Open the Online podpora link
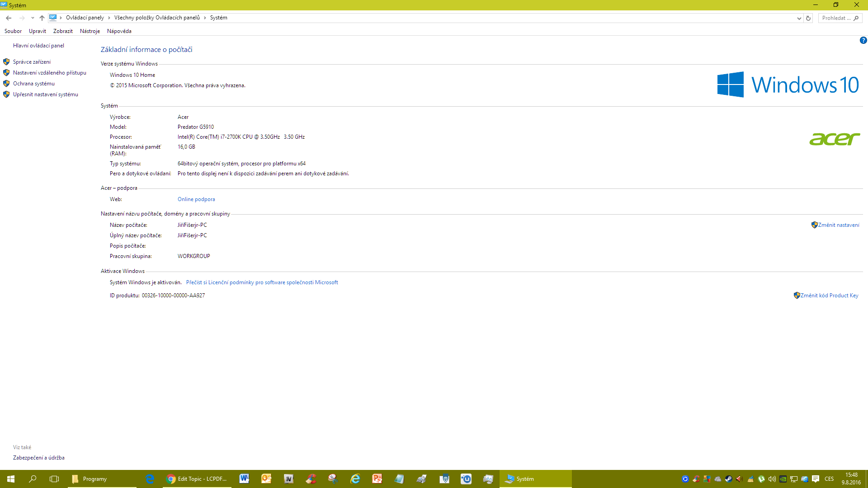 196,199
